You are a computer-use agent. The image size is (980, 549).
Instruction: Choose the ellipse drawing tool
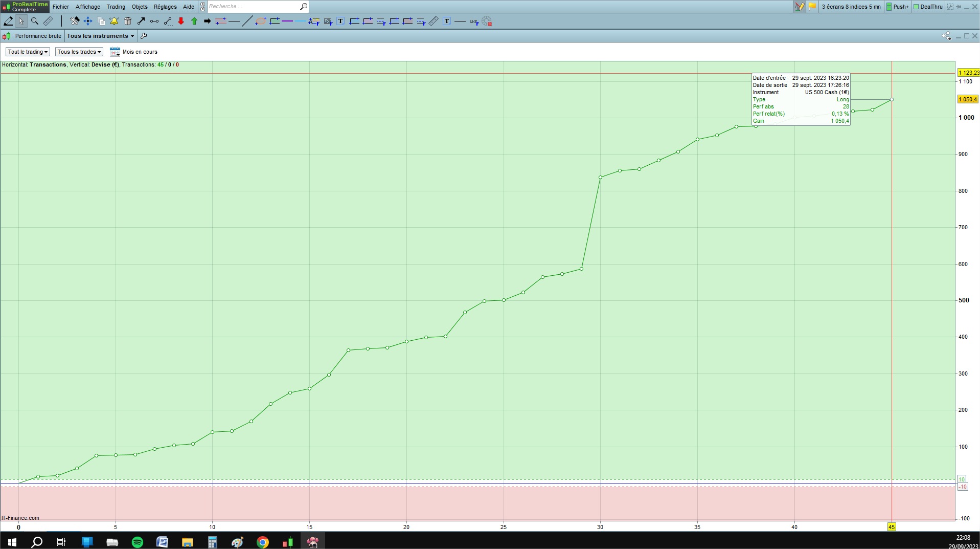pos(261,21)
